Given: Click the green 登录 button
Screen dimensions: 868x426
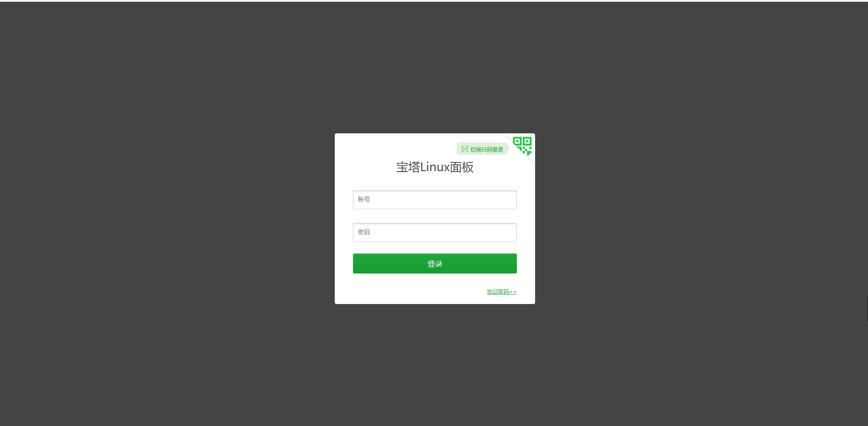Looking at the screenshot, I should (434, 264).
